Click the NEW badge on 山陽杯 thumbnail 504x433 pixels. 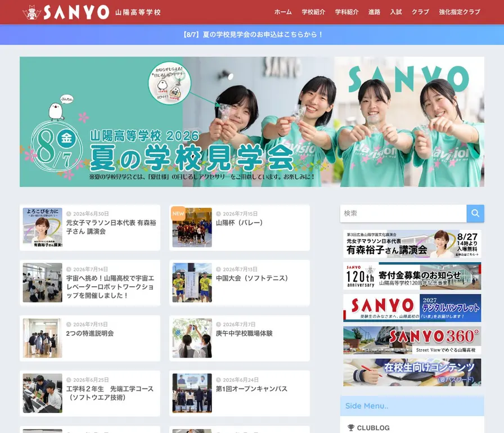tap(178, 214)
